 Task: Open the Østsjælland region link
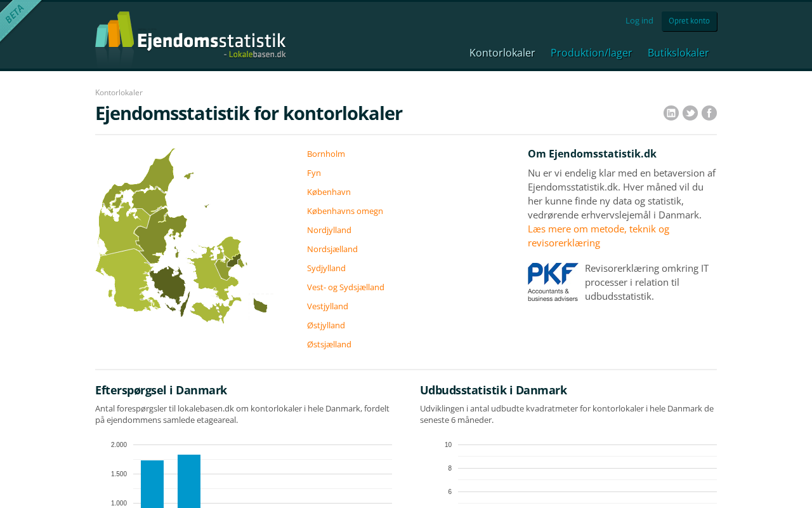click(x=329, y=344)
